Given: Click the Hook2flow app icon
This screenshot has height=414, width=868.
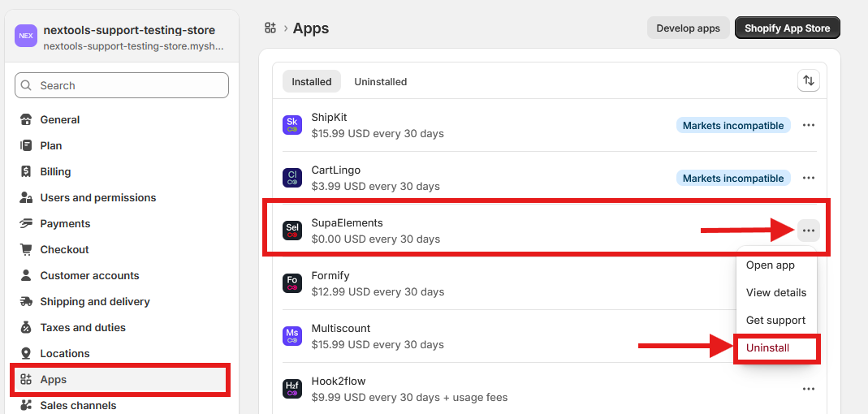Looking at the screenshot, I should tap(292, 389).
